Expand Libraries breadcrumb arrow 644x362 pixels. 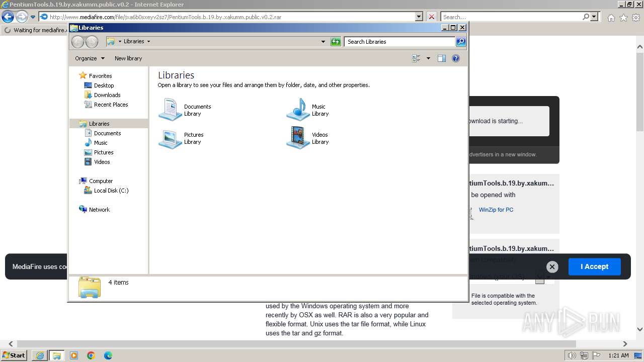point(148,41)
